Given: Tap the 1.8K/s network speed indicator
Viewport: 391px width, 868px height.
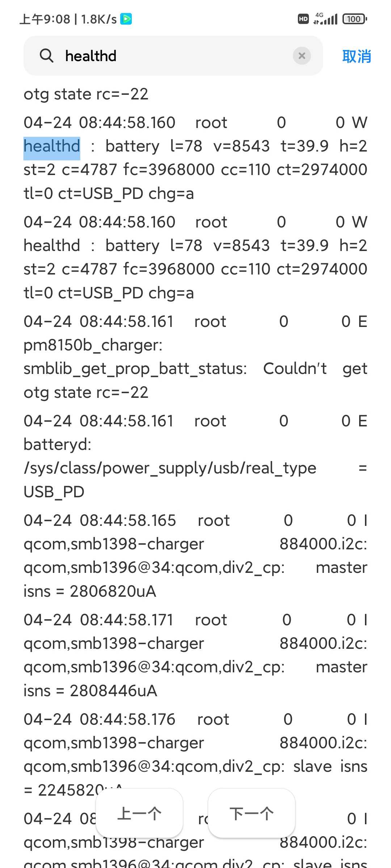Looking at the screenshot, I should [99, 19].
